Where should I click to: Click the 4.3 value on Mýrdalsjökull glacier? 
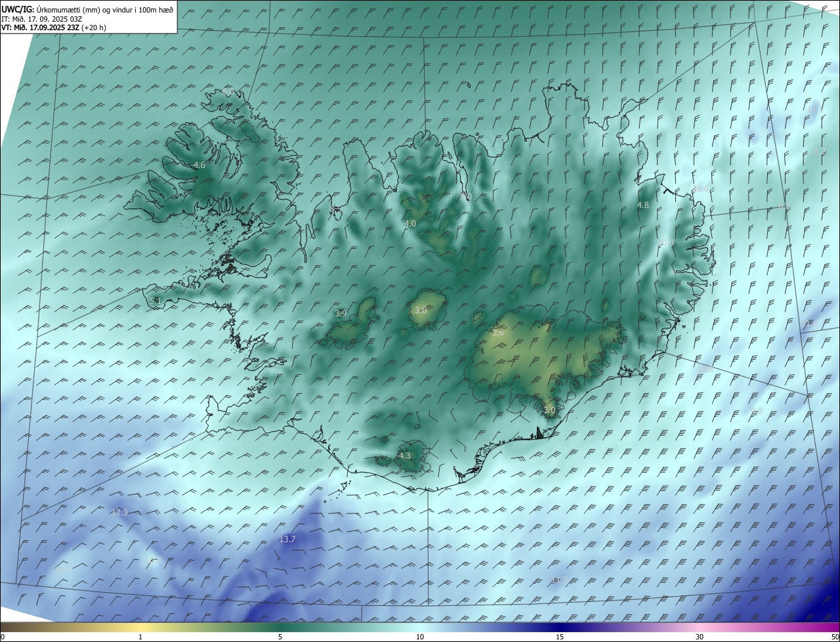[x=405, y=456]
